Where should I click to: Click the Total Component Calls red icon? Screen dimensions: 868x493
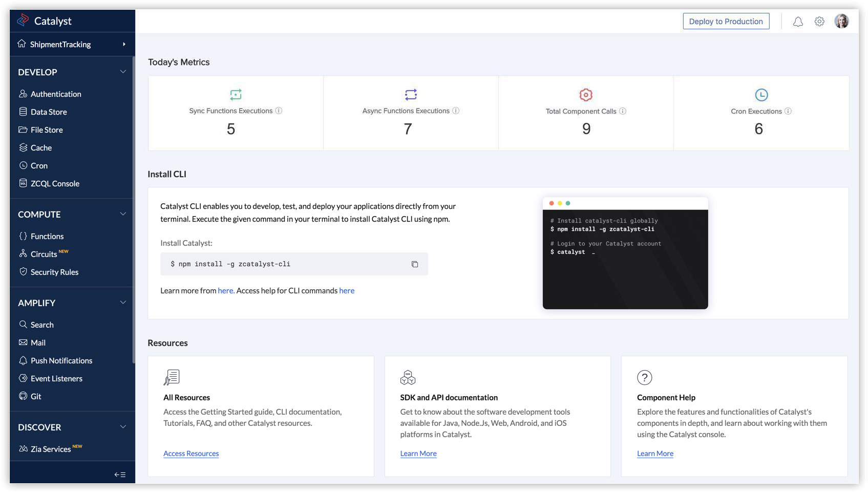tap(586, 95)
